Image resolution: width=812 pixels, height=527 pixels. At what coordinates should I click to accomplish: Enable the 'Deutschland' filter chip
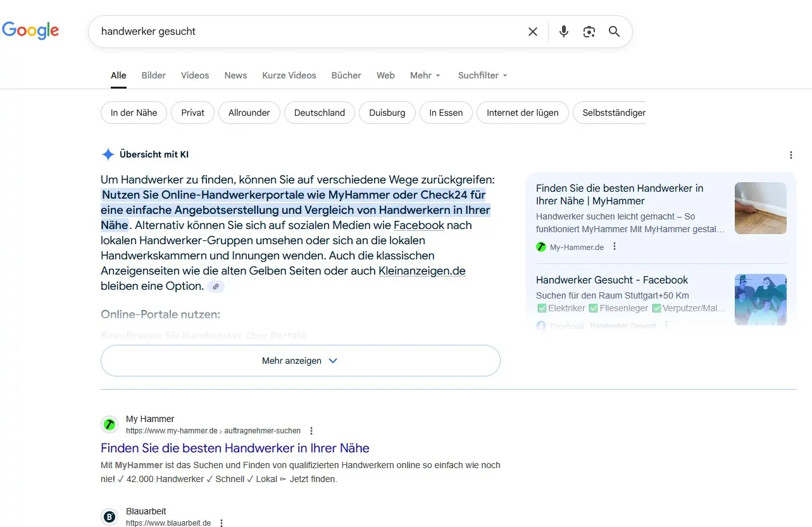pyautogui.click(x=319, y=112)
